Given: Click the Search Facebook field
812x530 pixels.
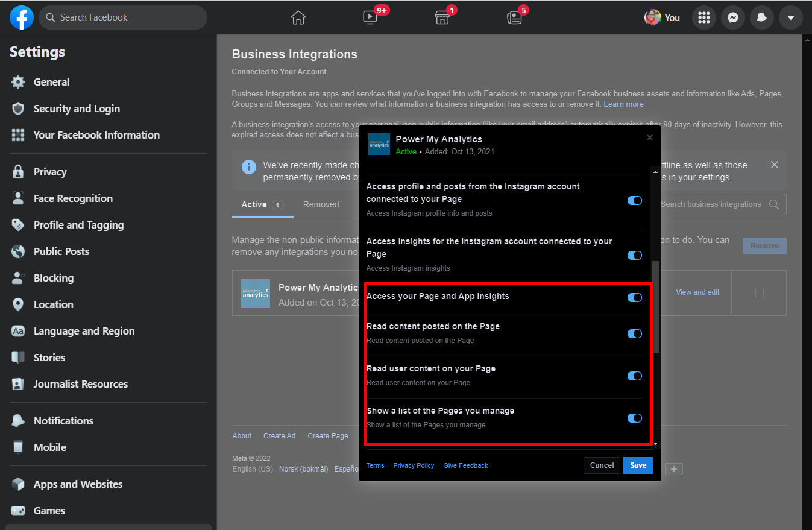Looking at the screenshot, I should point(124,17).
